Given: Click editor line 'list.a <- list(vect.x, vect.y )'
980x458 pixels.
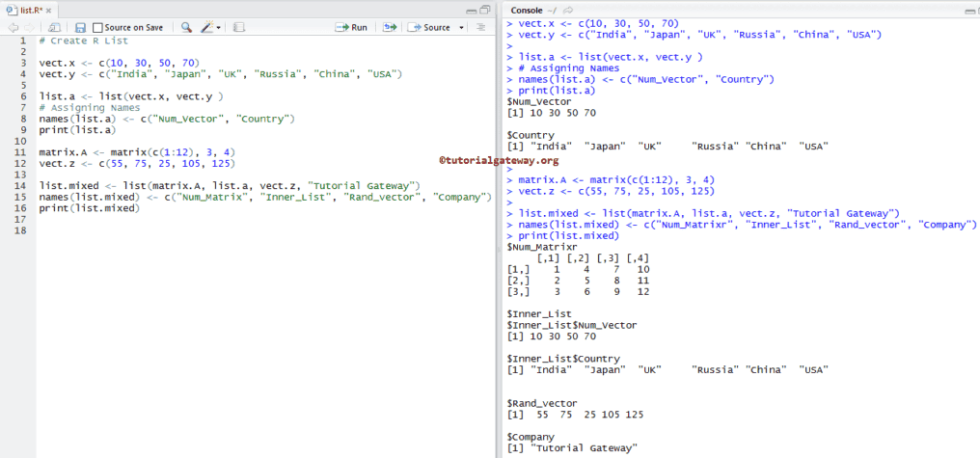Looking at the screenshot, I should coord(130,96).
